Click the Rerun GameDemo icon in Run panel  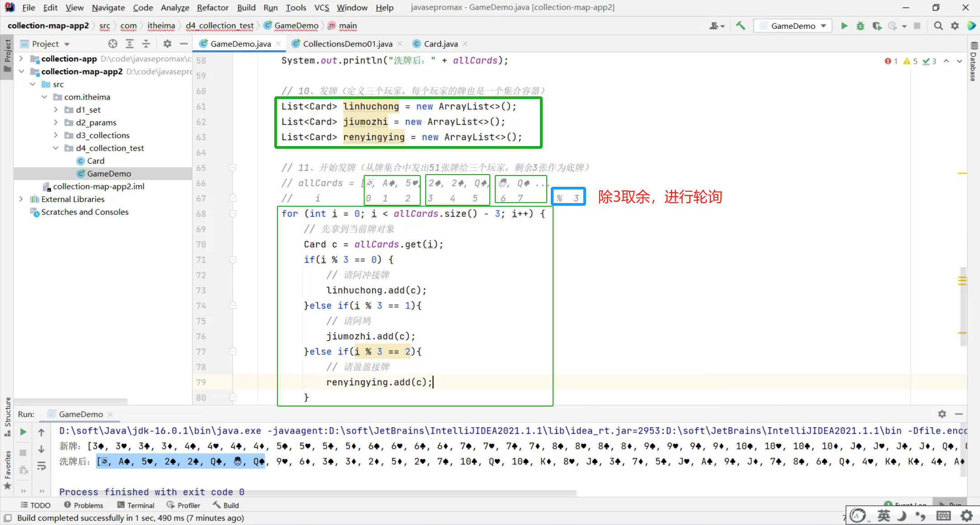pyautogui.click(x=23, y=432)
